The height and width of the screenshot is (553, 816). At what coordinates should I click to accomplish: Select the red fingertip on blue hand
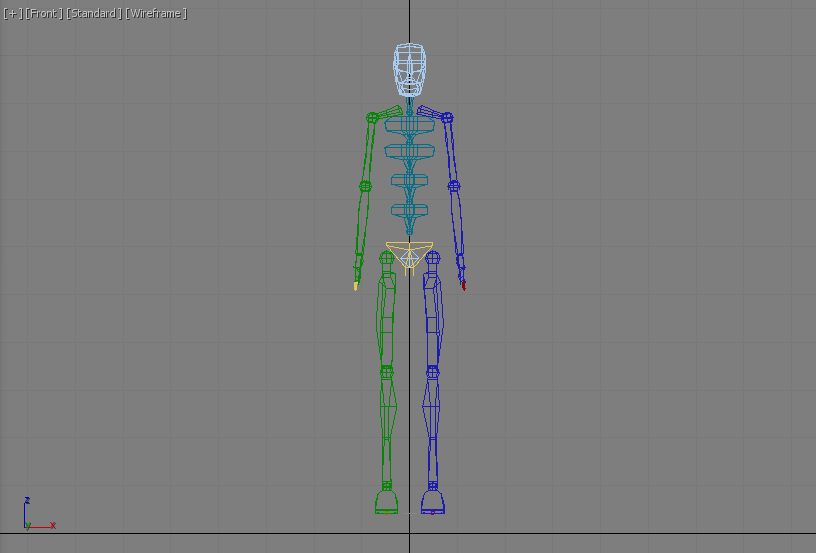tap(464, 285)
